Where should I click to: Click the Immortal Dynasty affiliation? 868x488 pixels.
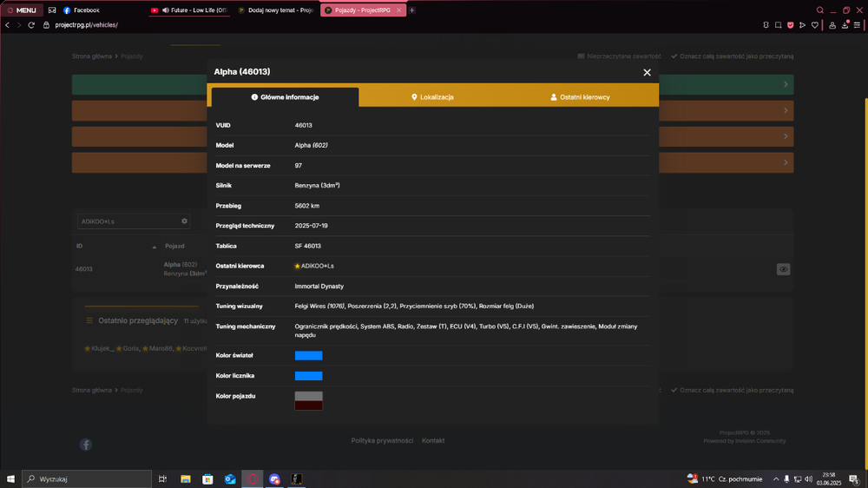pos(319,287)
